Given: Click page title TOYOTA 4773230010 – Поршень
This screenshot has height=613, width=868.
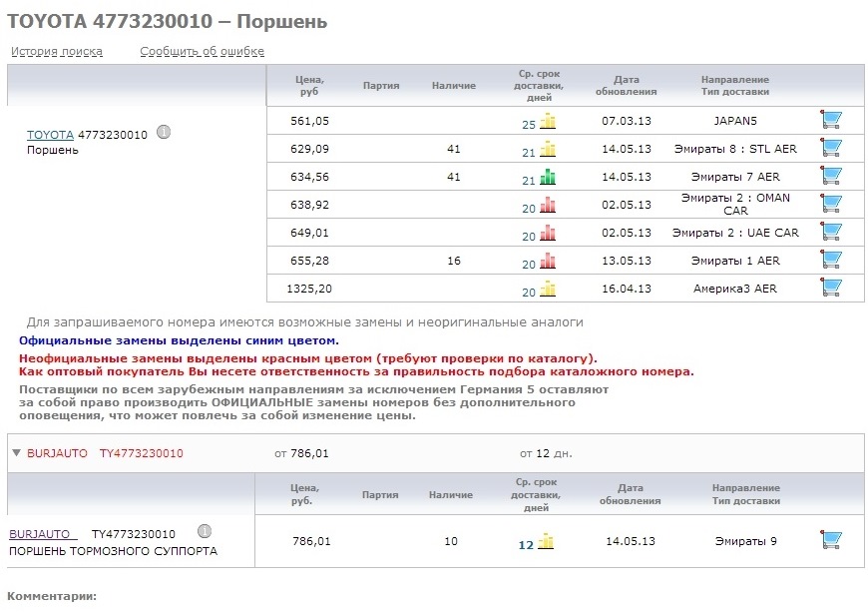Looking at the screenshot, I should [x=167, y=21].
